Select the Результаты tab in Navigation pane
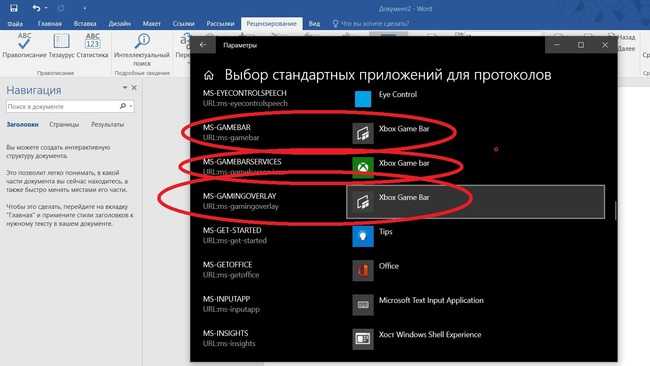 pos(107,124)
